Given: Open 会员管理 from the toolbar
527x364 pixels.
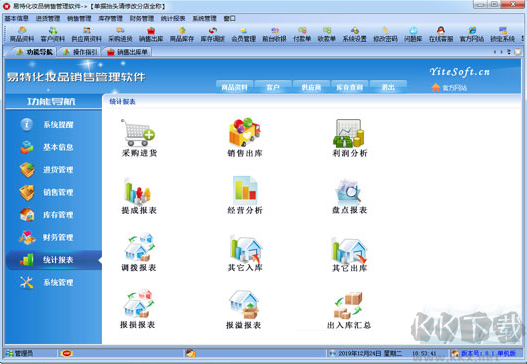Looking at the screenshot, I should click(244, 34).
